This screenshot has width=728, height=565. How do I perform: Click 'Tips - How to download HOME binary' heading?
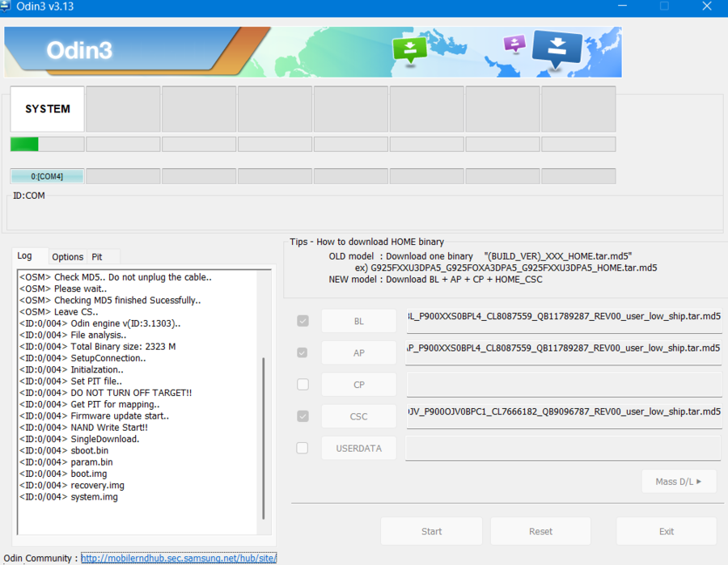pyautogui.click(x=366, y=242)
